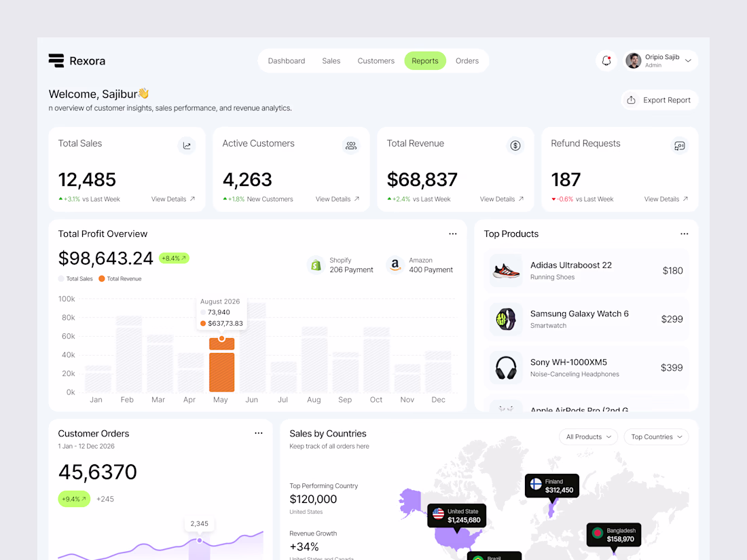Click the $120,000 top country value
The height and width of the screenshot is (560, 747).
click(x=313, y=499)
